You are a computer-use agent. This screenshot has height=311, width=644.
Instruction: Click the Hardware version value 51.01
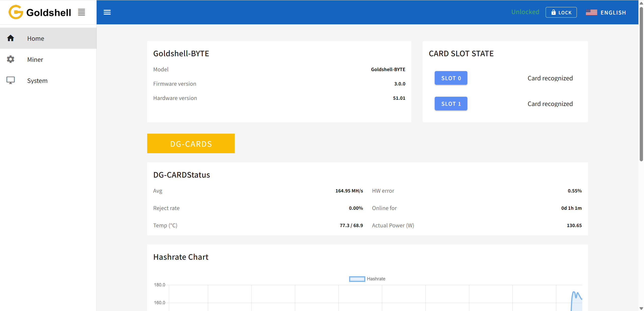pyautogui.click(x=399, y=98)
